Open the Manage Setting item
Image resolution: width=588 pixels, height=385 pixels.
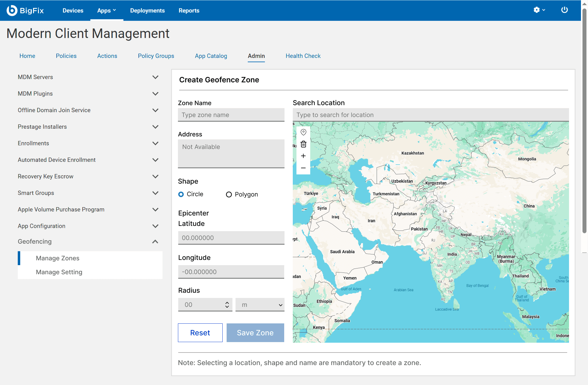click(x=90, y=272)
